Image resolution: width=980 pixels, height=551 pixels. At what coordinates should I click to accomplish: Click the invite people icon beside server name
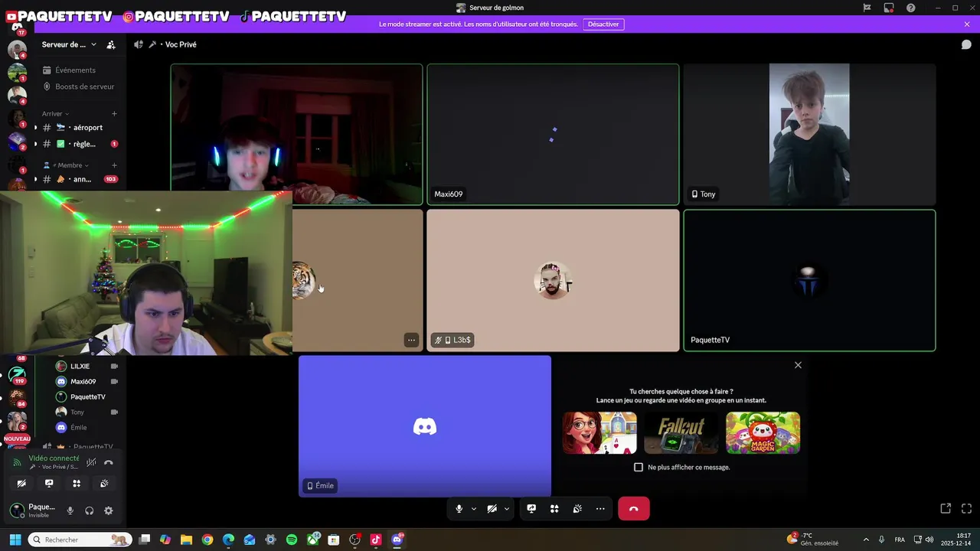tap(111, 44)
